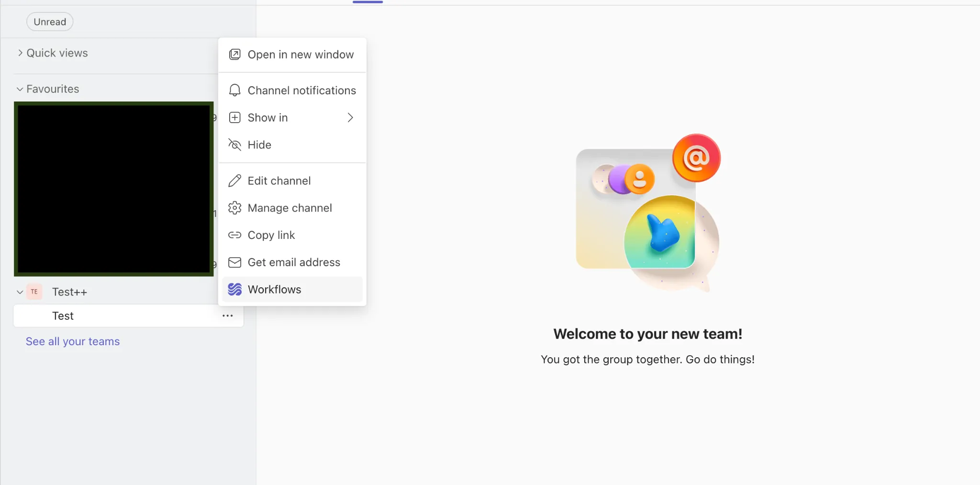Click the Favourites section label

tap(53, 89)
